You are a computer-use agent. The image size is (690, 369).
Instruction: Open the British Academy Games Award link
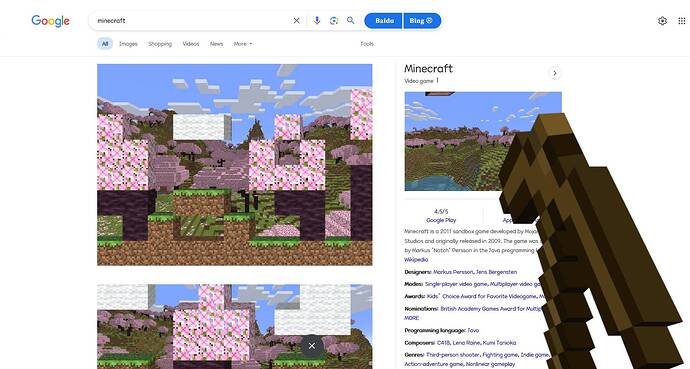pyautogui.click(x=491, y=309)
